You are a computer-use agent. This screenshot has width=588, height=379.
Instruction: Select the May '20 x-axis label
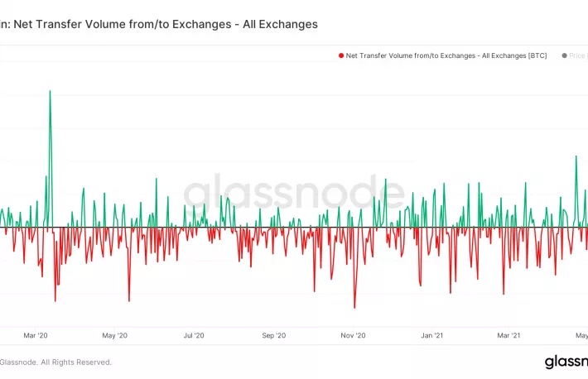tap(115, 335)
